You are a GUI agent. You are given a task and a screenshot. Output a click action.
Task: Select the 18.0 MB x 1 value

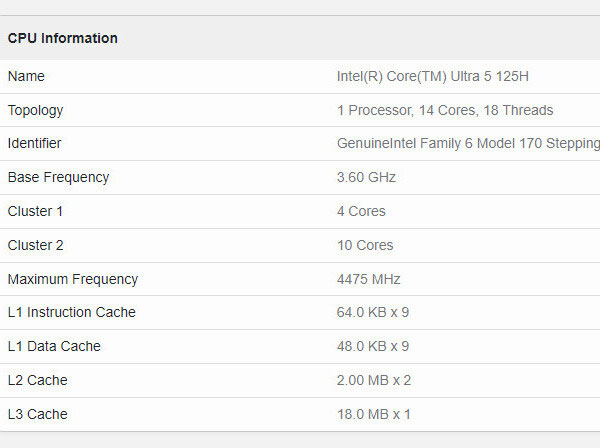(x=374, y=414)
